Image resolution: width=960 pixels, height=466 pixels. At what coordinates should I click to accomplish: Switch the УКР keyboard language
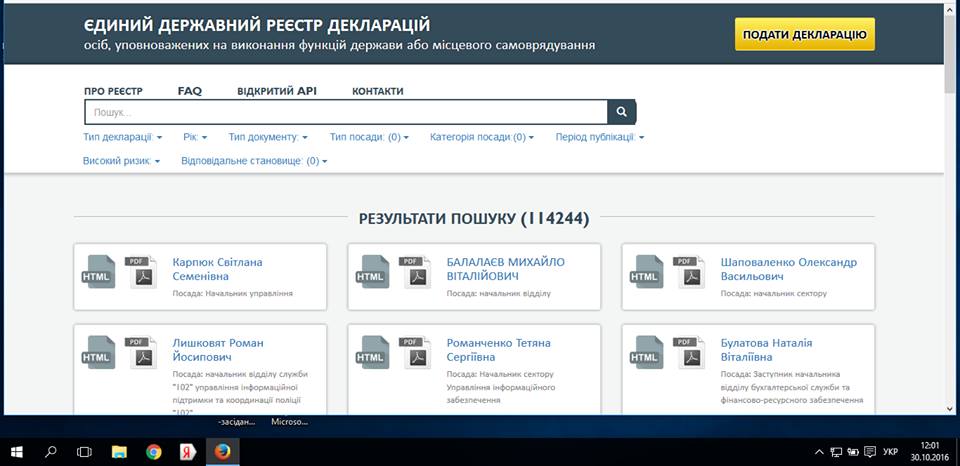tap(890, 453)
